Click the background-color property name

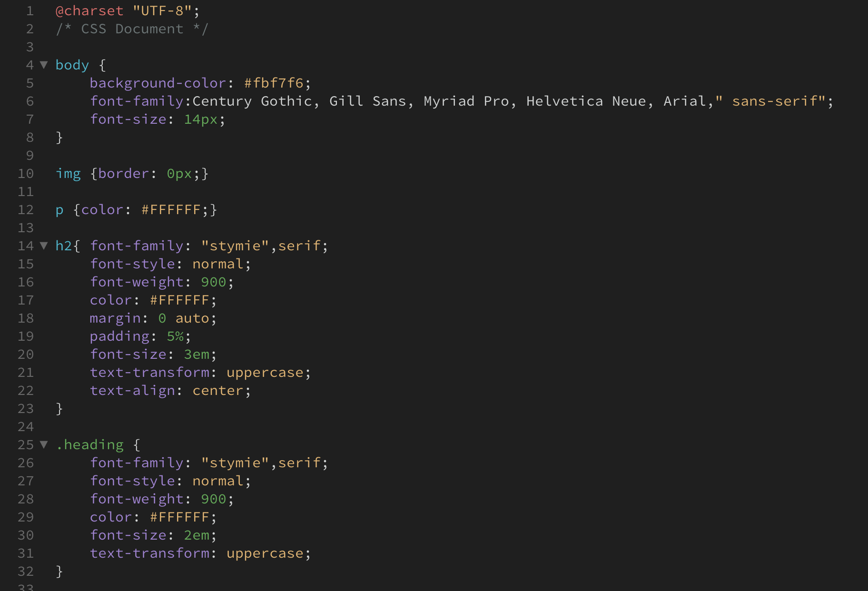[158, 83]
